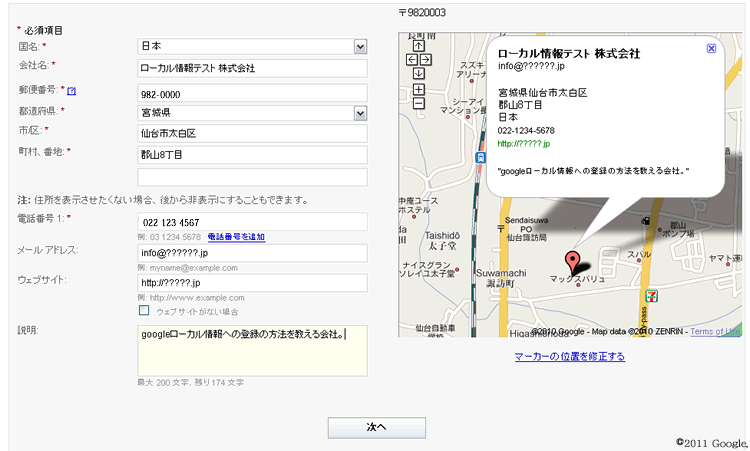Tick the ウェブサイトがない場合 checkbox
Image resolution: width=750 pixels, height=451 pixels.
pyautogui.click(x=144, y=310)
